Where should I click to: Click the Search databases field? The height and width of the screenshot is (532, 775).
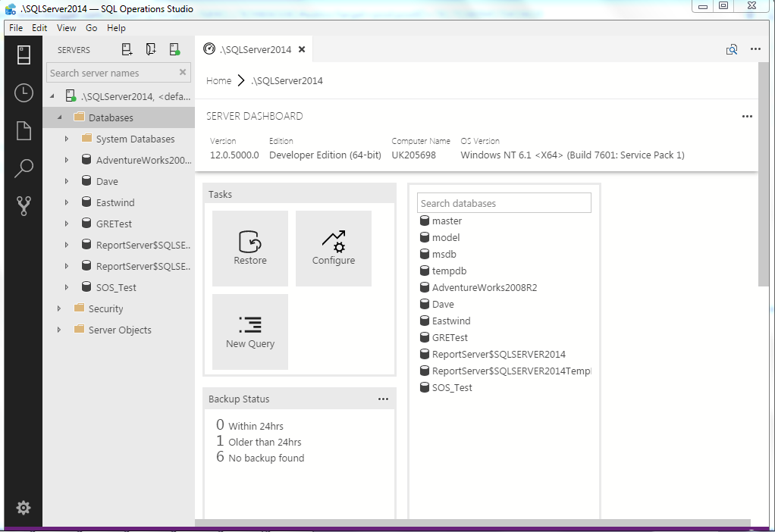click(x=504, y=203)
